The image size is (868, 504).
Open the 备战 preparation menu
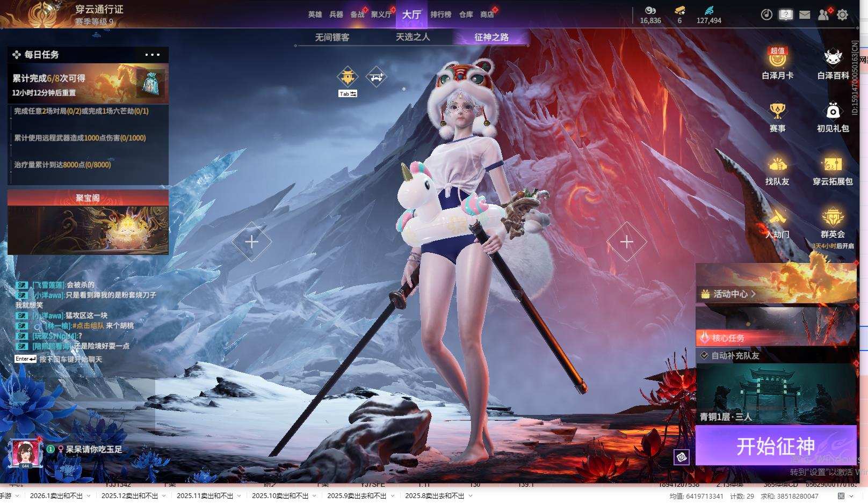357,14
